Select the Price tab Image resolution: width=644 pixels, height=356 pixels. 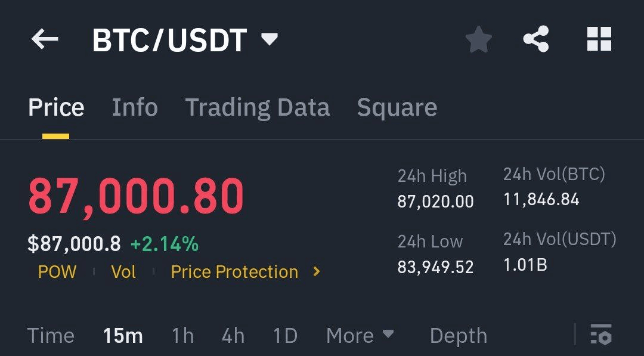point(56,107)
